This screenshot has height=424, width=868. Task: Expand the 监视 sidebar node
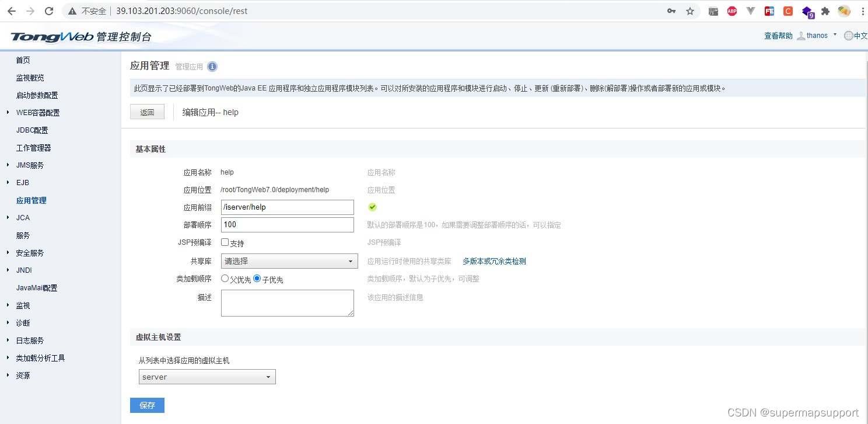click(x=8, y=305)
